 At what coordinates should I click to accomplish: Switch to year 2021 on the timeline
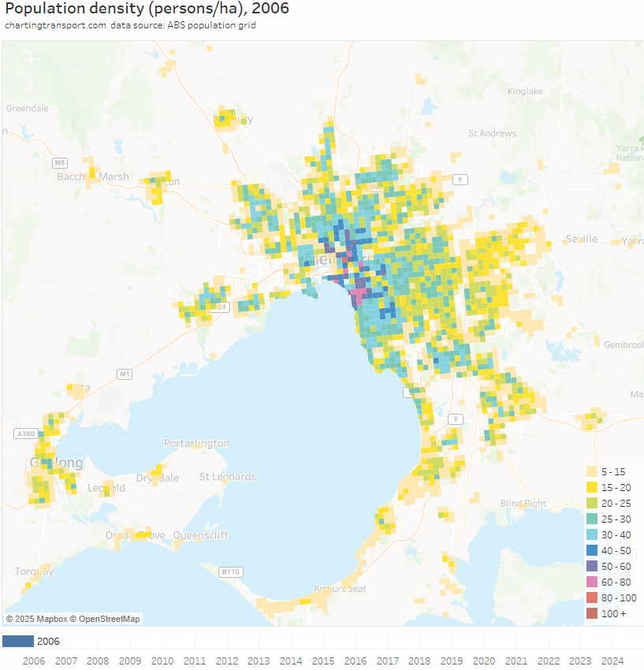click(x=516, y=661)
